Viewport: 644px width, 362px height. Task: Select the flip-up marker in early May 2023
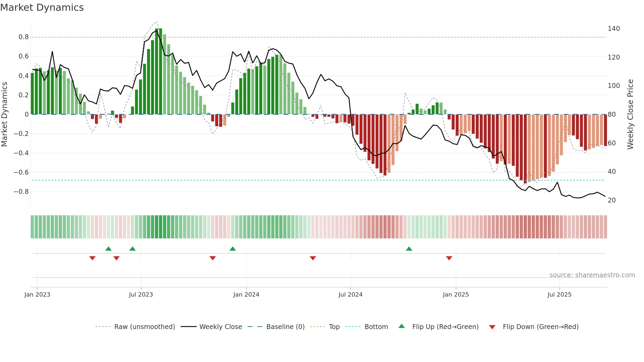pyautogui.click(x=108, y=249)
